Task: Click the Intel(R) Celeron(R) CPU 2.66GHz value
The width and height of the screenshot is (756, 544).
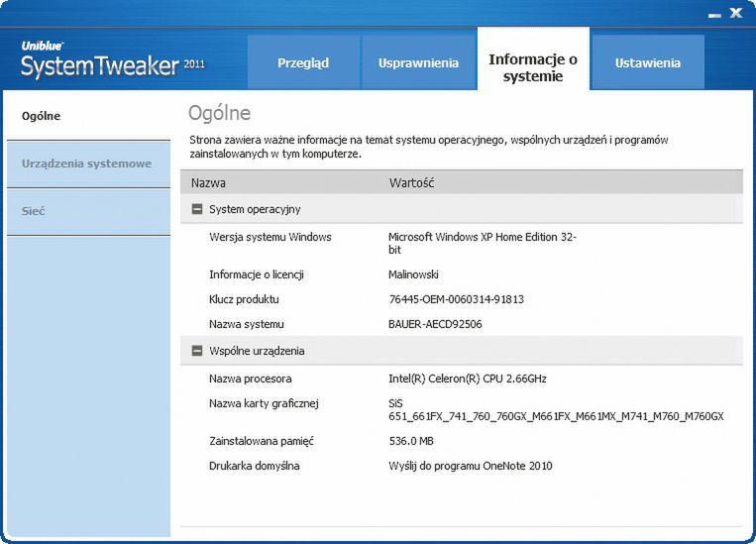Action: pos(468,379)
